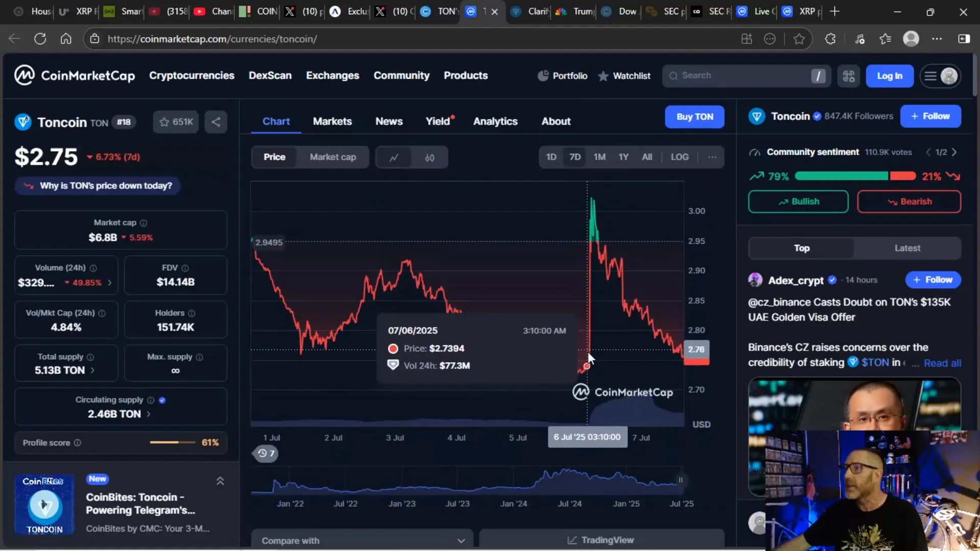Go back with browser back arrow
Viewport: 980px width, 551px height.
tap(14, 39)
